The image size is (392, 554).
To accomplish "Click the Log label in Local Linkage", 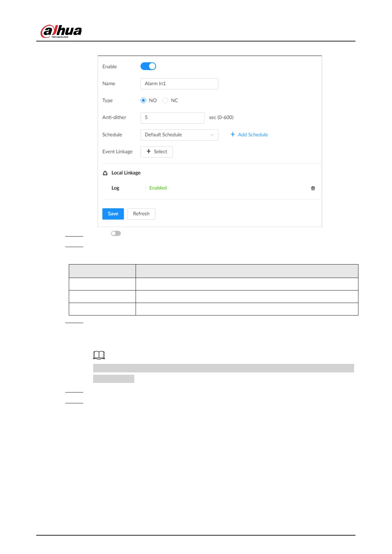I will coord(115,188).
